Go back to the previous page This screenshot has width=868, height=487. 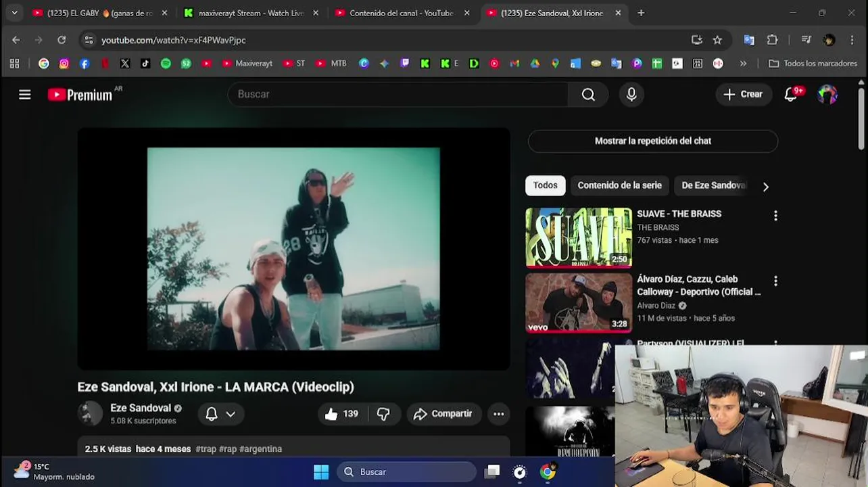[16, 40]
